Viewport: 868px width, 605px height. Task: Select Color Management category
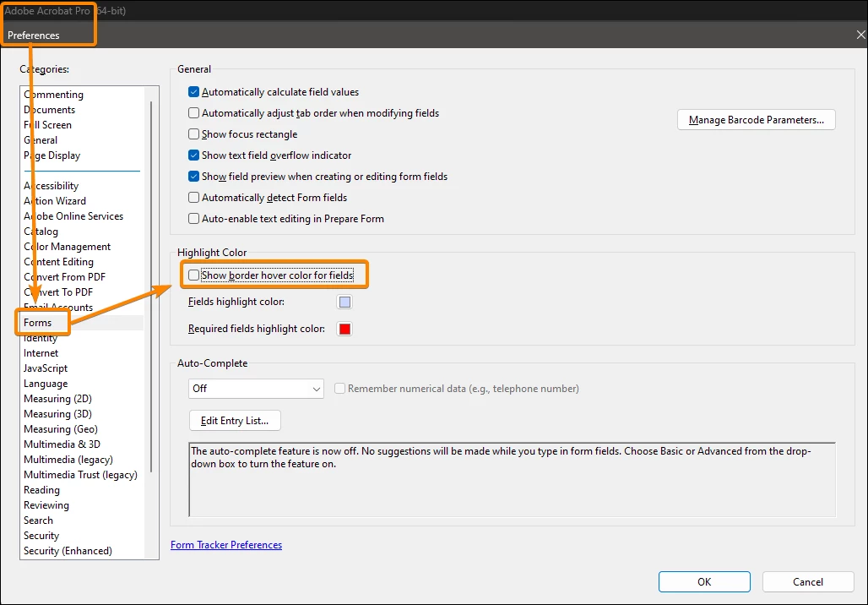(x=67, y=247)
